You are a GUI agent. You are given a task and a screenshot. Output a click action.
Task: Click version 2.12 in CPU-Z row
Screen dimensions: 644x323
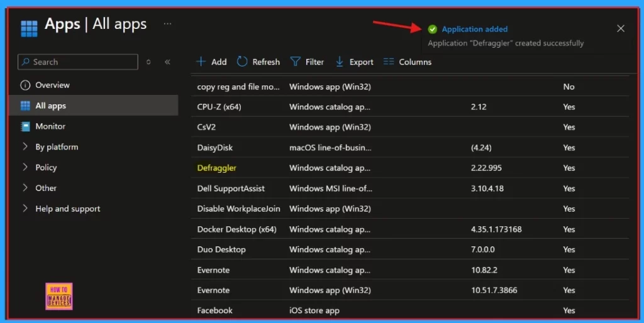click(x=479, y=107)
